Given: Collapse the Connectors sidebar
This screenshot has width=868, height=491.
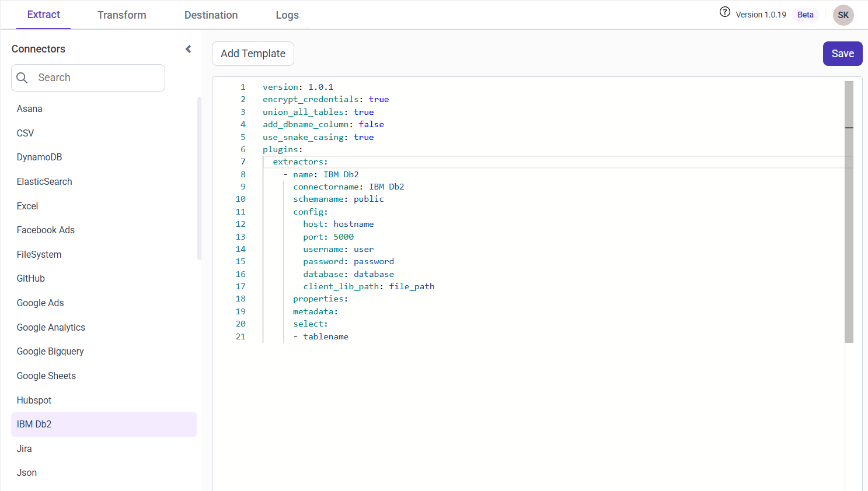Looking at the screenshot, I should (x=188, y=49).
